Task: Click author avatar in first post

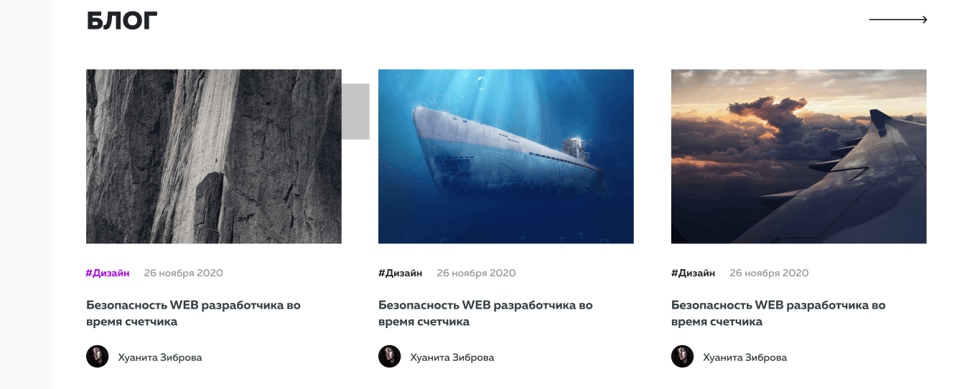Action: click(98, 357)
